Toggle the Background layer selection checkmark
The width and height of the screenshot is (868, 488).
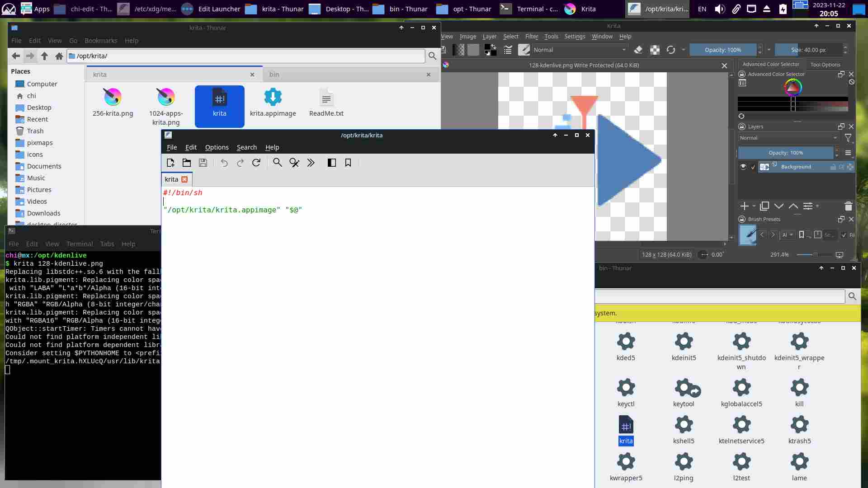pyautogui.click(x=753, y=167)
